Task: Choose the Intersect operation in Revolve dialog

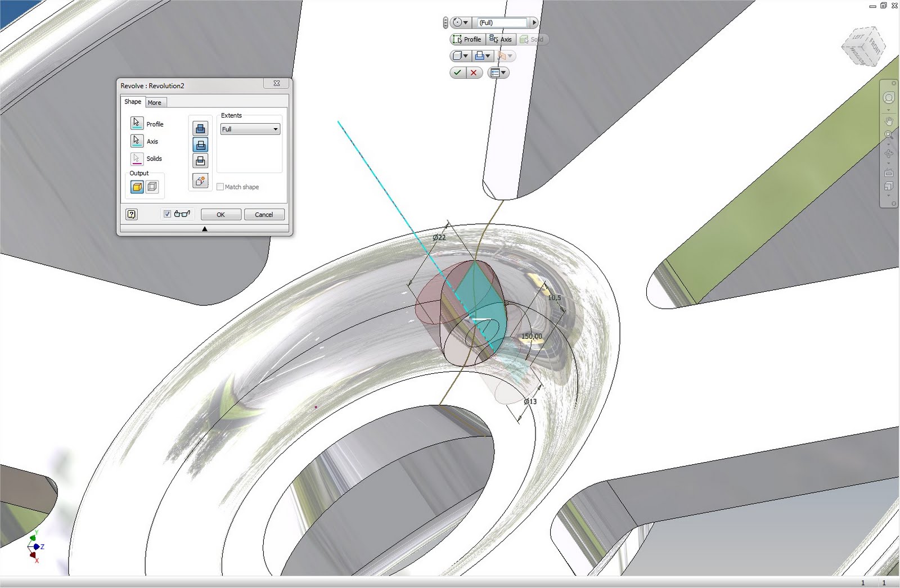Action: [x=200, y=161]
